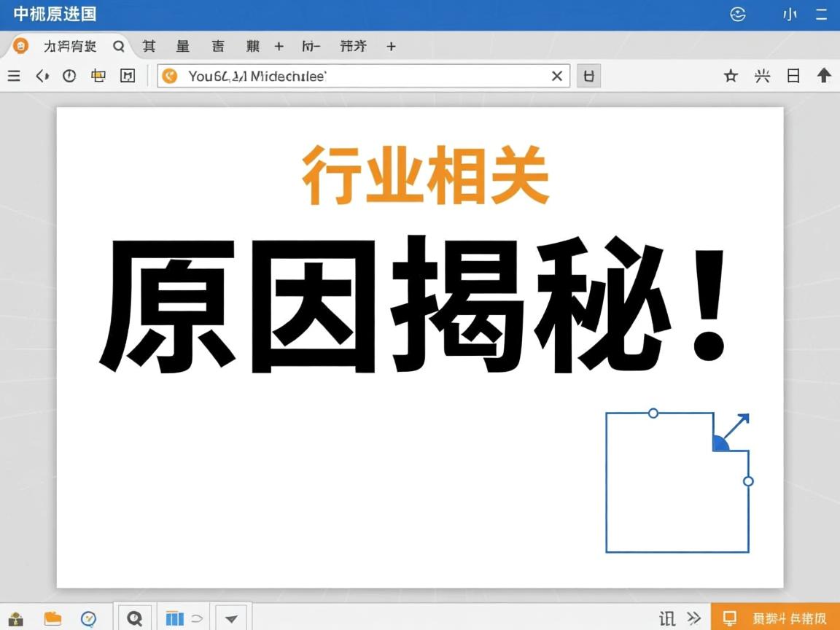The height and width of the screenshot is (630, 840).
Task: Open the browser hamburger menu
Action: [x=13, y=75]
